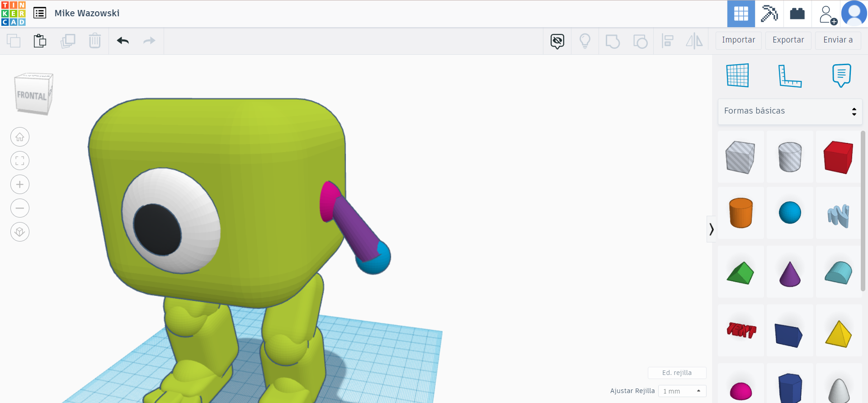Toggle the perspective view cube button
Image resolution: width=868 pixels, height=403 pixels.
click(x=20, y=232)
